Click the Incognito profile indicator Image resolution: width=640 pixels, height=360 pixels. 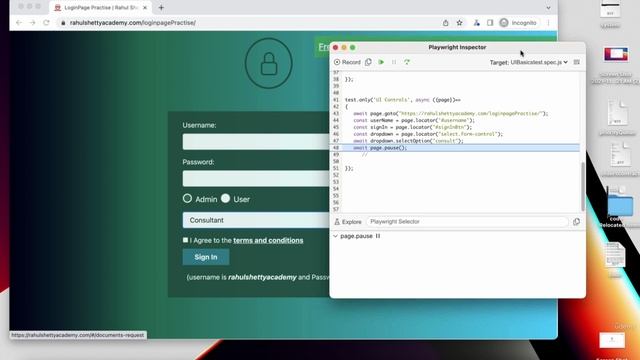(518, 23)
